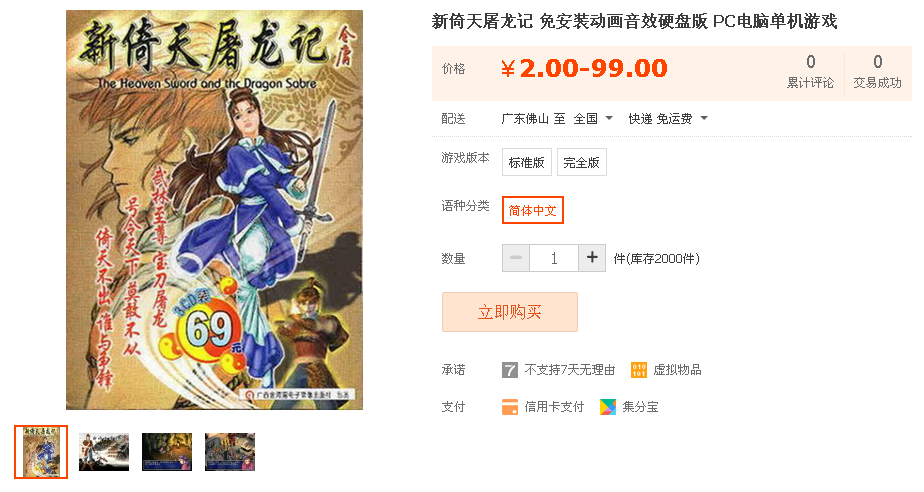The height and width of the screenshot is (492, 924).
Task: Open the 交易成功 transactions count tab
Action: coord(877,72)
